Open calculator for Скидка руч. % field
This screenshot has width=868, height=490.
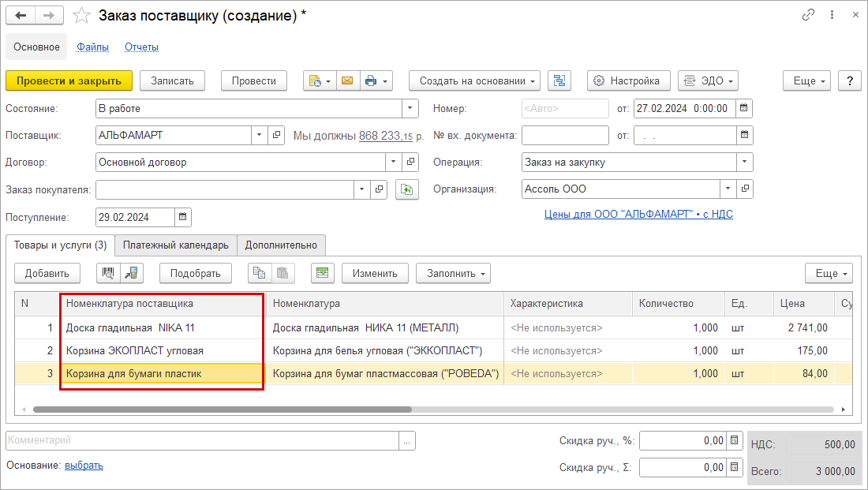coord(735,440)
